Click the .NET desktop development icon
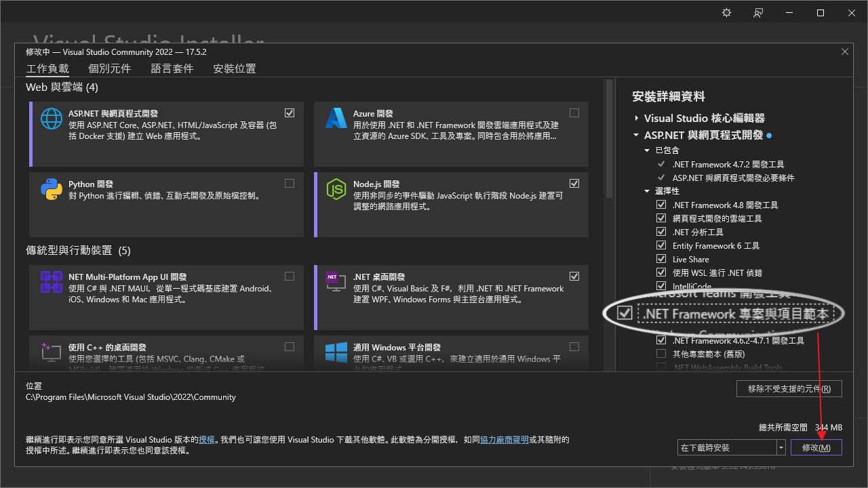 [336, 282]
